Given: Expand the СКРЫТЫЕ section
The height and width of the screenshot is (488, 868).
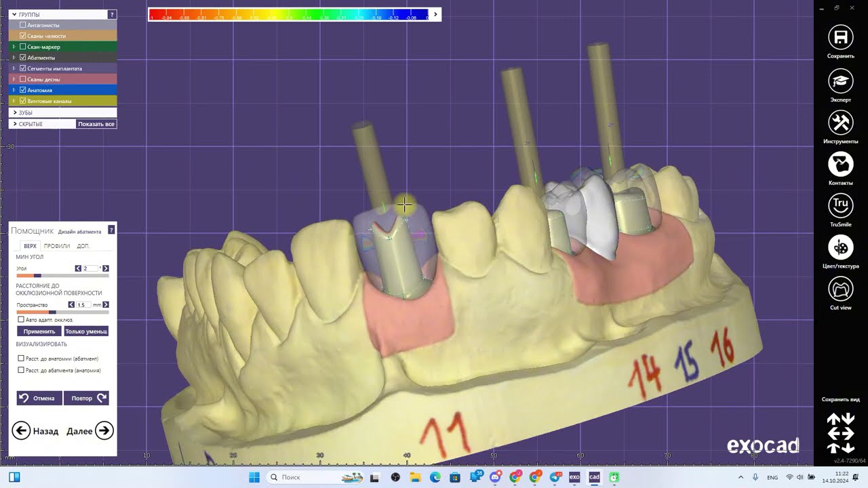Looking at the screenshot, I should pos(14,124).
